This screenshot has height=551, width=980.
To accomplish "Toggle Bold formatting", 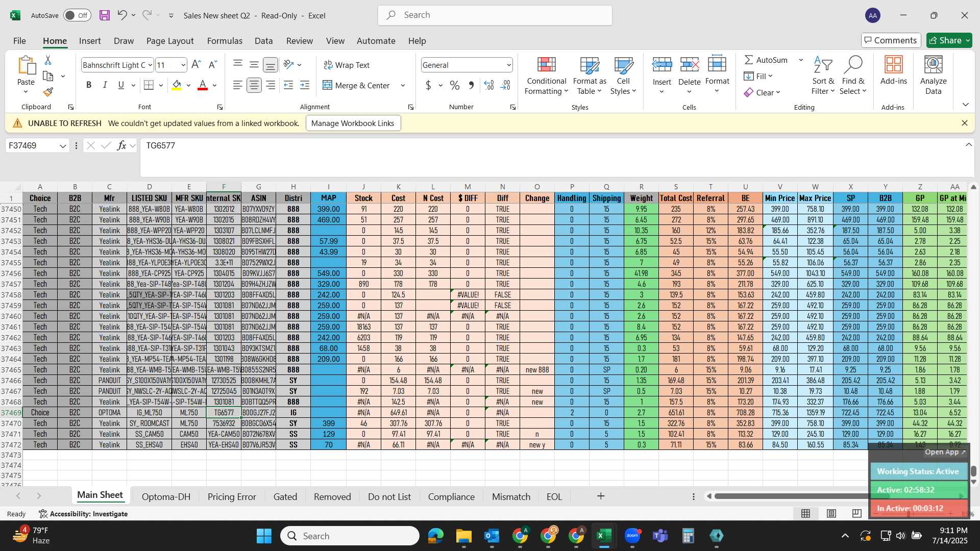I will tap(89, 85).
